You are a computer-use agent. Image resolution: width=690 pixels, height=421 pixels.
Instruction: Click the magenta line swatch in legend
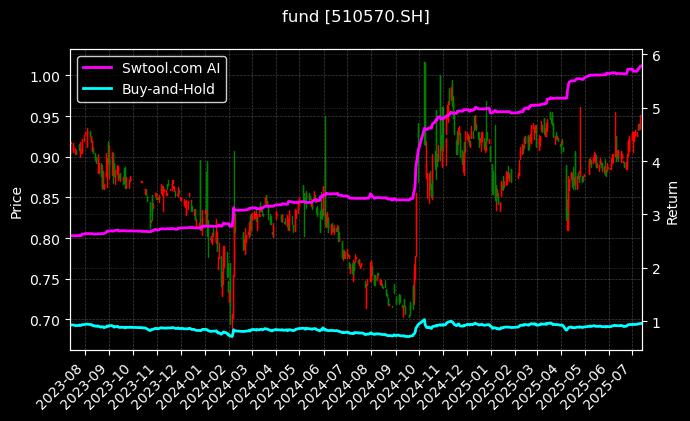click(99, 70)
